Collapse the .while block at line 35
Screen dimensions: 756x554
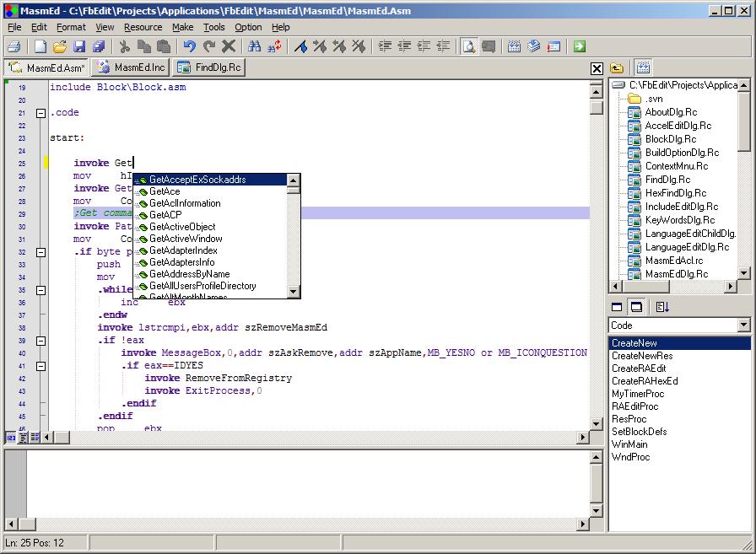click(x=41, y=290)
